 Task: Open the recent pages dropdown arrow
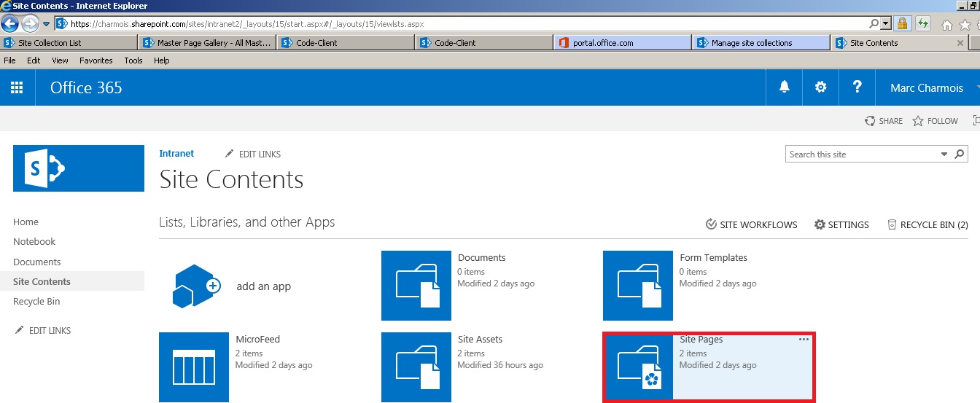point(46,24)
